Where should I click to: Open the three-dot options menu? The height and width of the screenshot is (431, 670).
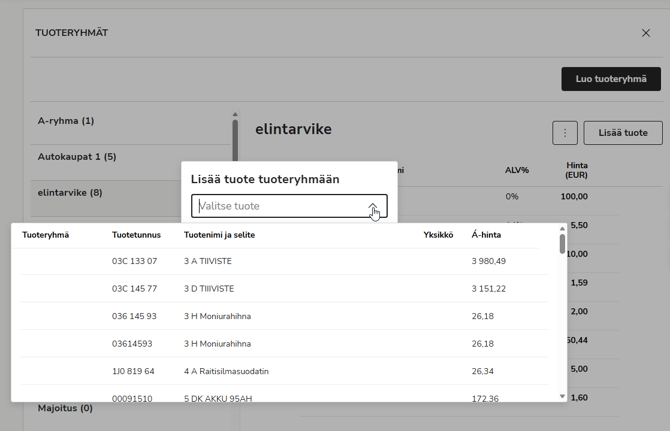pos(564,133)
